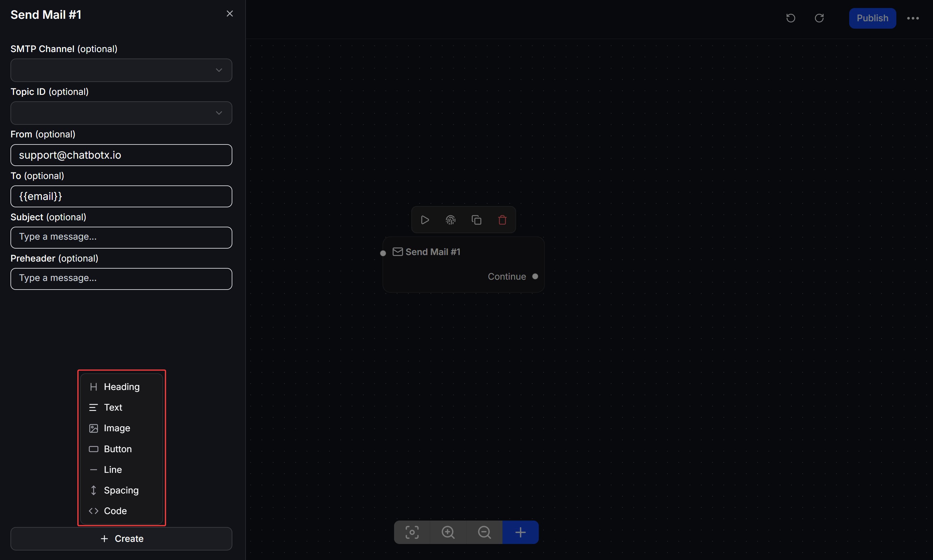
Task: Click the Continue output connector dot
Action: click(x=535, y=277)
